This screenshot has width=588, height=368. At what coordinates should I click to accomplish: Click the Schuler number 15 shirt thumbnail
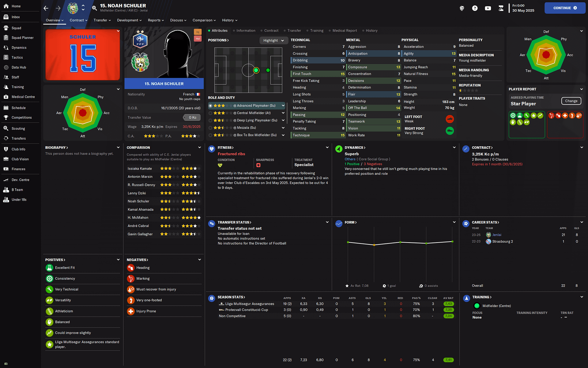pos(83,55)
